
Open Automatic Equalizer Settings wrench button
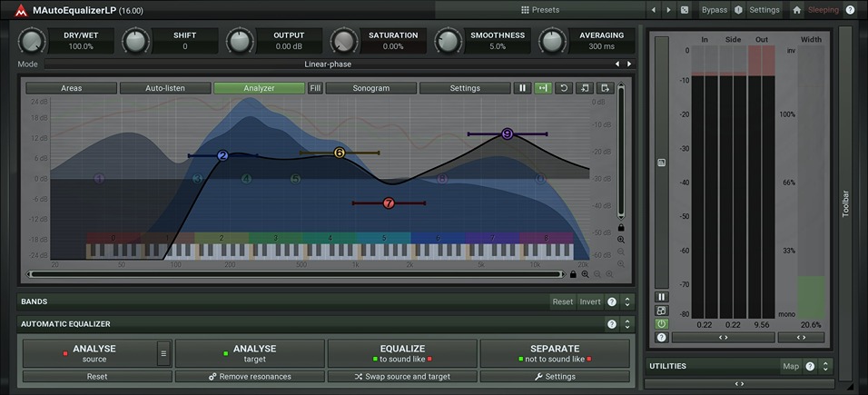click(x=555, y=377)
